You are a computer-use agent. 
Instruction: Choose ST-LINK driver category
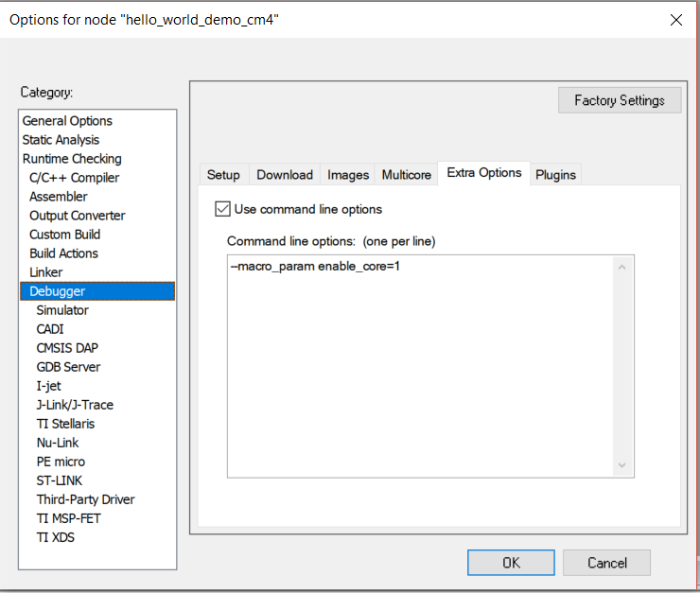(61, 480)
